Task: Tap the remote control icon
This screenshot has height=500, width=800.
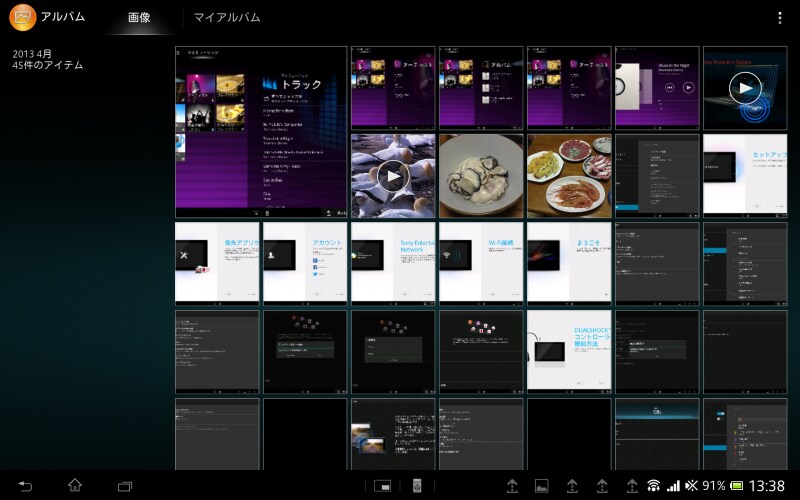Action: point(418,486)
